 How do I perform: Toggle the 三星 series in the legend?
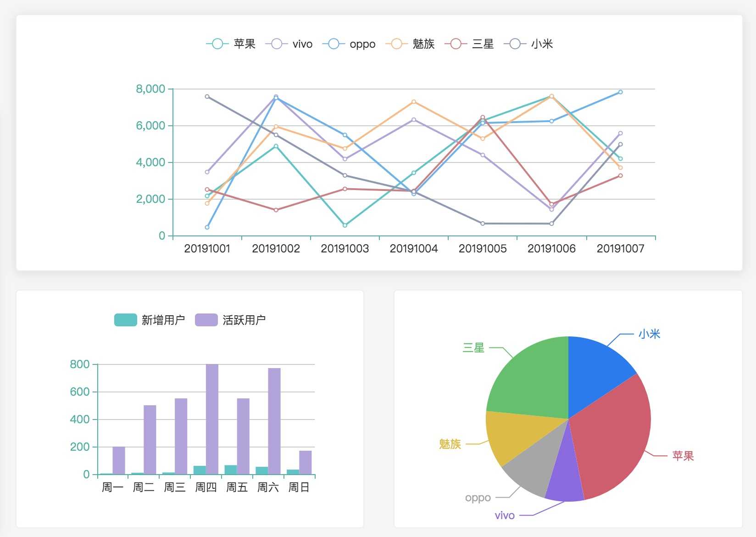point(469,44)
